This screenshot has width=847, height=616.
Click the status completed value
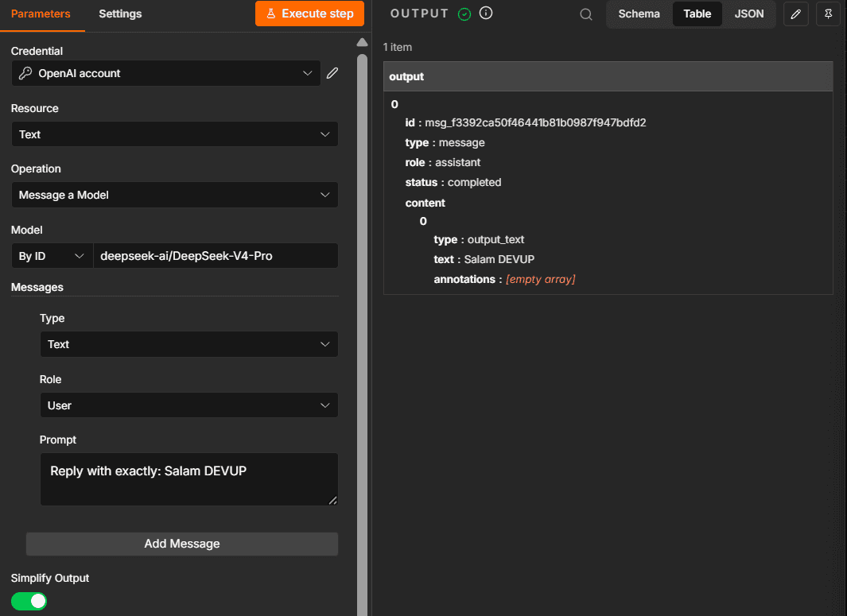[x=474, y=183]
